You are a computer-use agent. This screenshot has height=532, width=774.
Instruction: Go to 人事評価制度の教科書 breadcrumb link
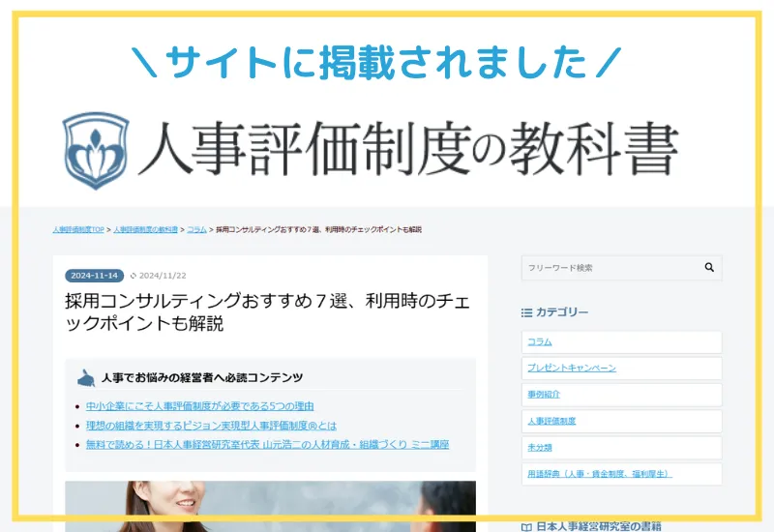(145, 230)
